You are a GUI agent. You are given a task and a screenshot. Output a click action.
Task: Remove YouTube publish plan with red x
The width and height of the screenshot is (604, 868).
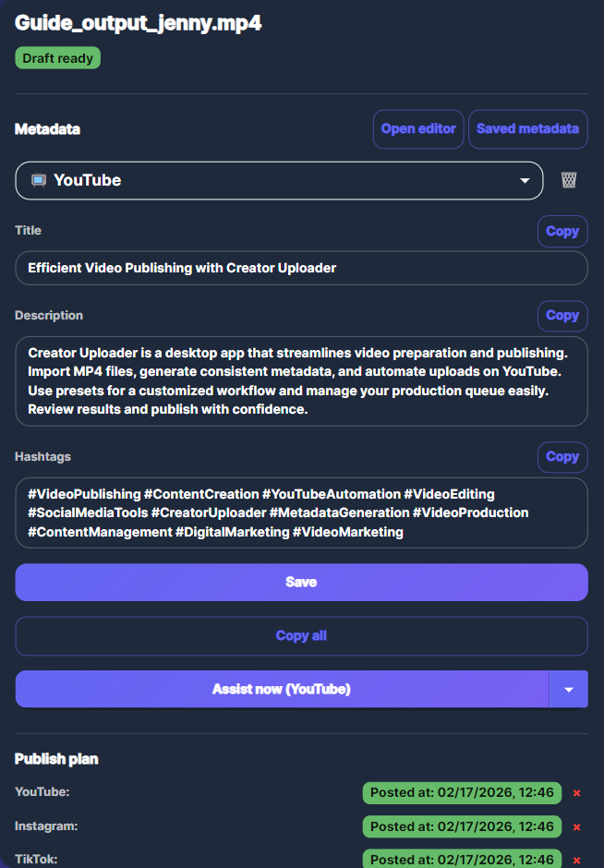coord(576,792)
